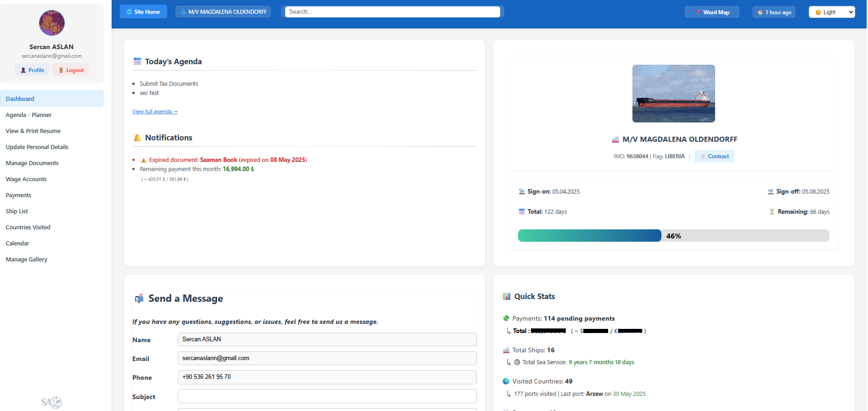Click the sun icon in theme selector
Screen dimensions: 868x411
(x=818, y=12)
